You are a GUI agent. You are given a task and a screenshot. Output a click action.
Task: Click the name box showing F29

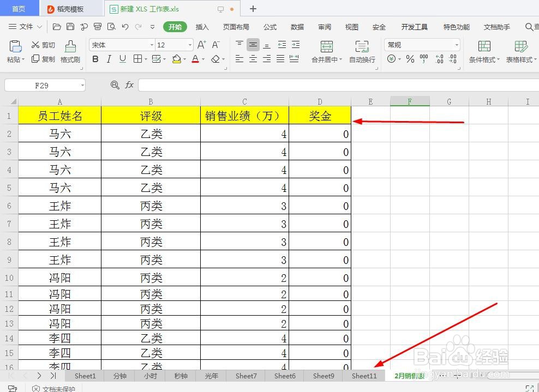click(41, 85)
